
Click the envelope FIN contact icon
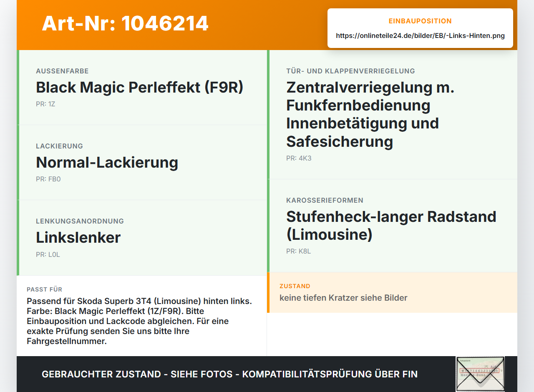(x=480, y=374)
